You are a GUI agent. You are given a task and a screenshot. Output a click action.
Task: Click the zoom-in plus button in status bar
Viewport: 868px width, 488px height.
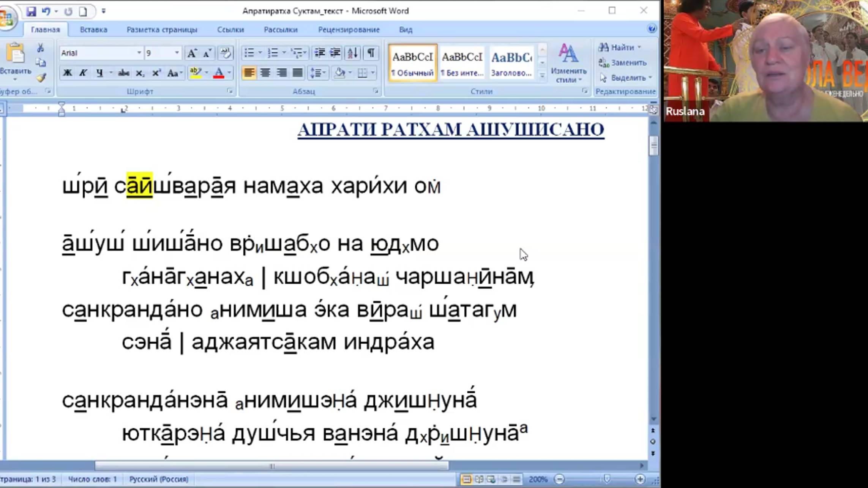click(640, 479)
